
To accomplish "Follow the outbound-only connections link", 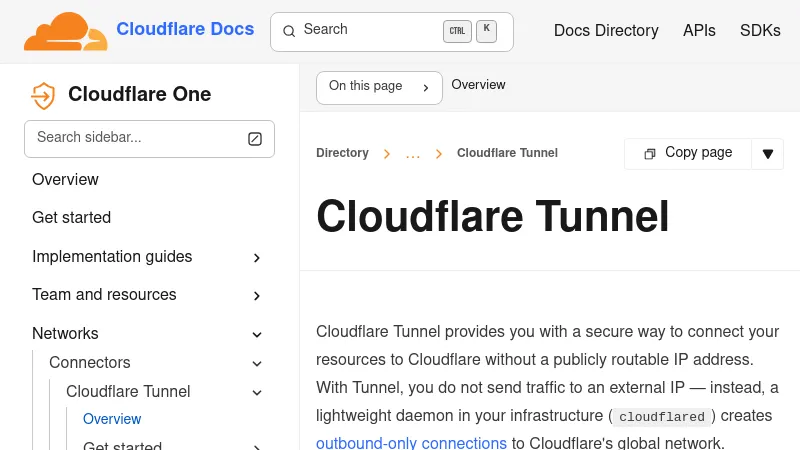I will click(411, 443).
